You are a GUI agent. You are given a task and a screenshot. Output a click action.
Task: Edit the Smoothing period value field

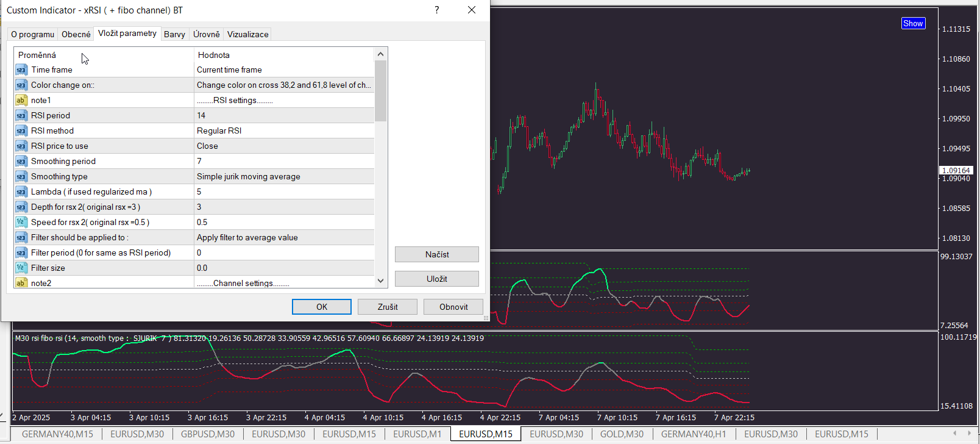tap(283, 162)
